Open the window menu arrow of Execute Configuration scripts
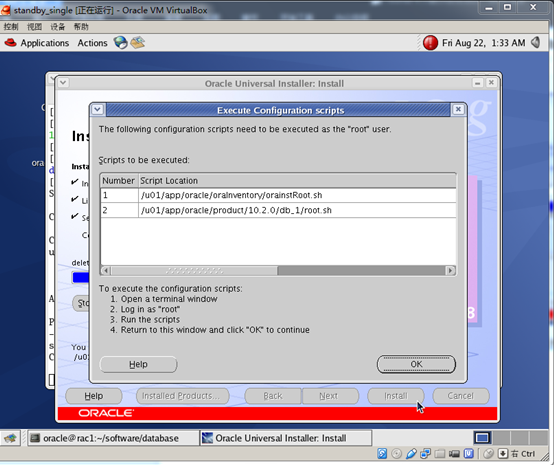The width and height of the screenshot is (554, 465). (98, 110)
